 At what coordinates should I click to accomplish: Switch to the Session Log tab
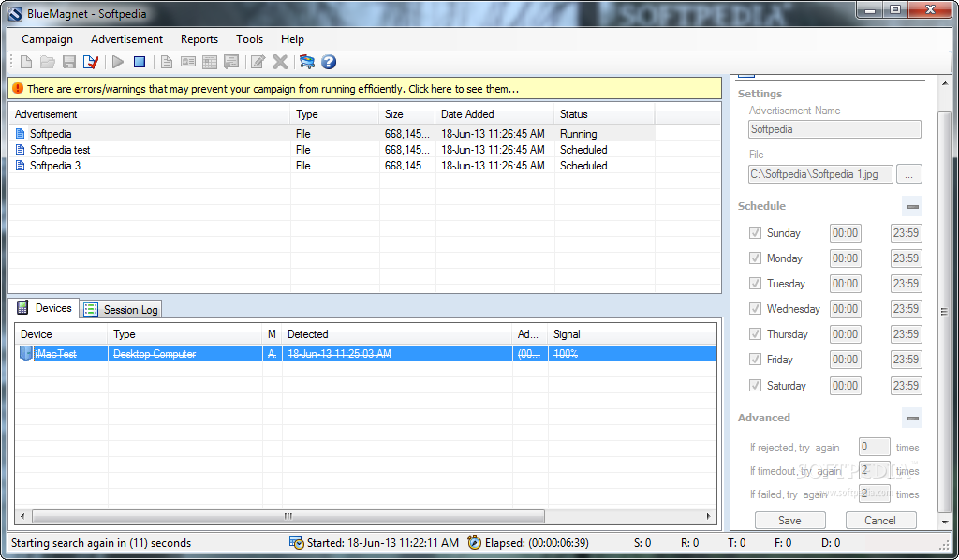click(x=122, y=309)
